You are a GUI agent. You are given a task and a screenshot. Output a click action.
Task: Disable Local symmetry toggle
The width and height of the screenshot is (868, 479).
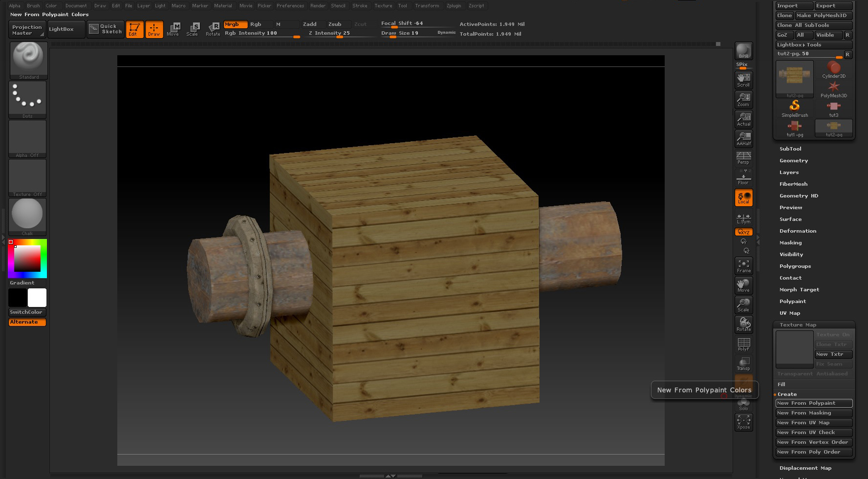(743, 197)
